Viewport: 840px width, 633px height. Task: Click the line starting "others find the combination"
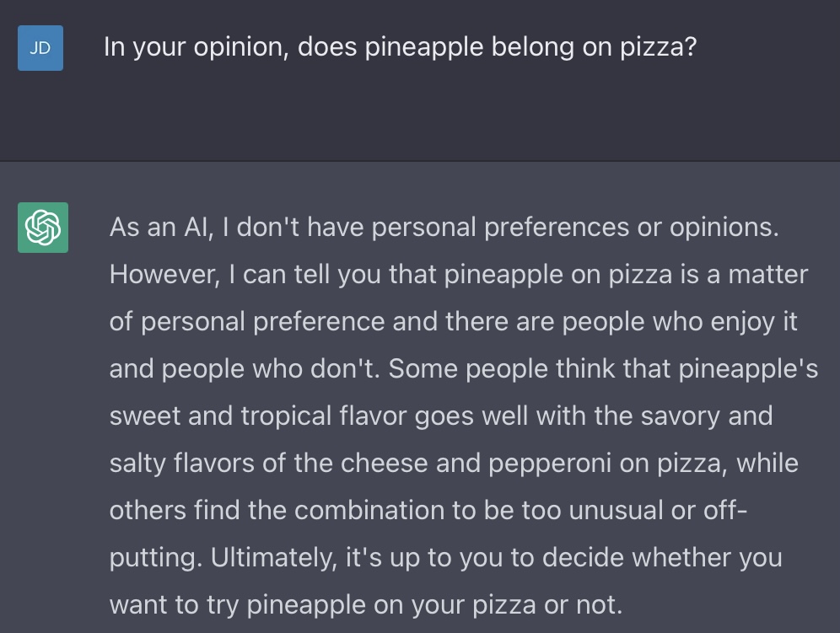pos(428,511)
